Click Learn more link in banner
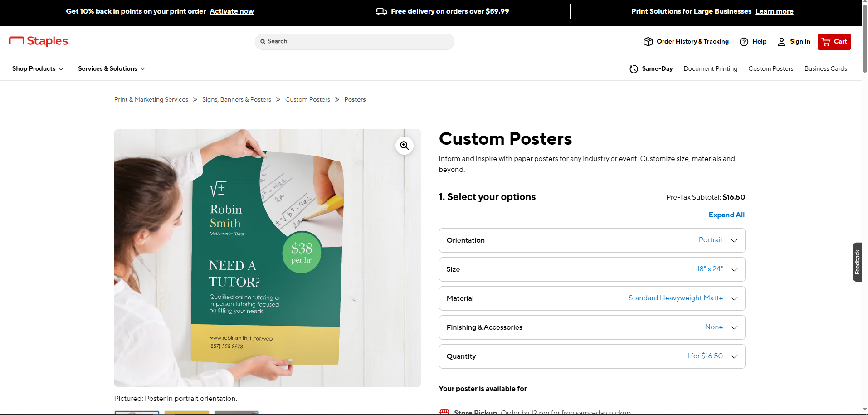The height and width of the screenshot is (415, 868). click(x=775, y=11)
